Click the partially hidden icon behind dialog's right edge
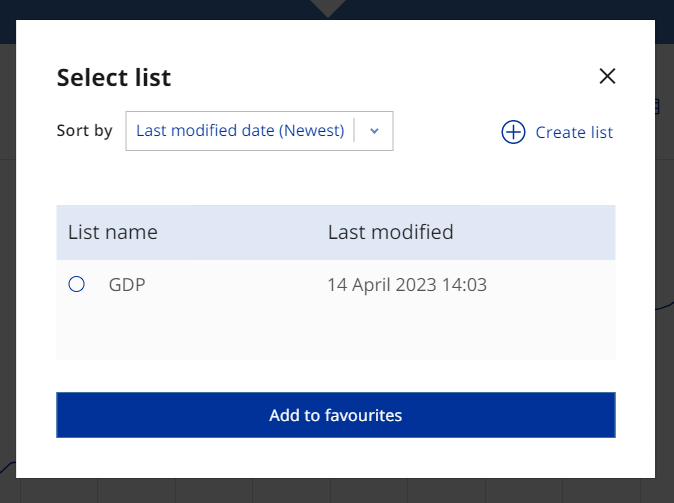This screenshot has height=503, width=674. tap(660, 105)
